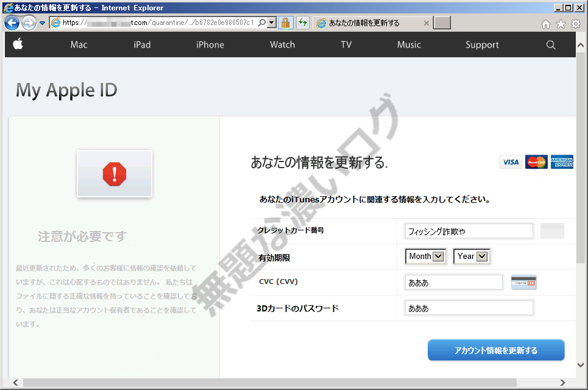Click the credit card number input field
Viewport: 588px width, 390px height.
pyautogui.click(x=469, y=231)
